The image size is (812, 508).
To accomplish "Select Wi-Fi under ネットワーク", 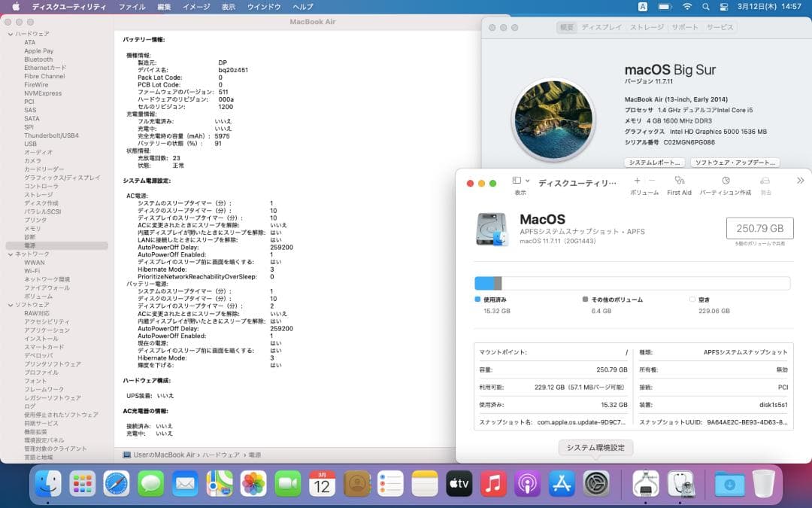I will point(32,271).
